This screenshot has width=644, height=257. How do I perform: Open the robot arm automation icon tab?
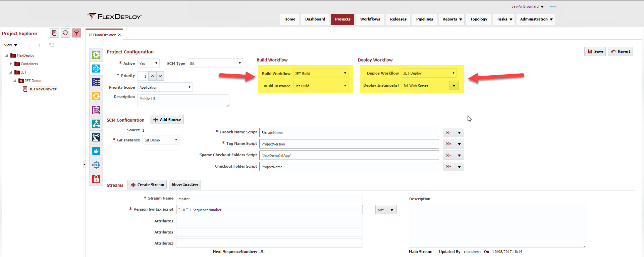[96, 137]
